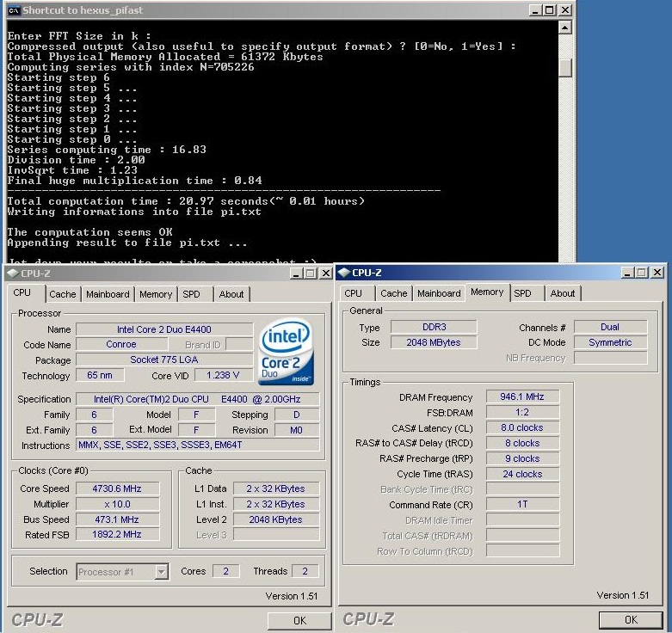Click instructions field 'MMX, SSE, SSE2...'
Viewport: 672px width, 633px height.
tap(197, 445)
